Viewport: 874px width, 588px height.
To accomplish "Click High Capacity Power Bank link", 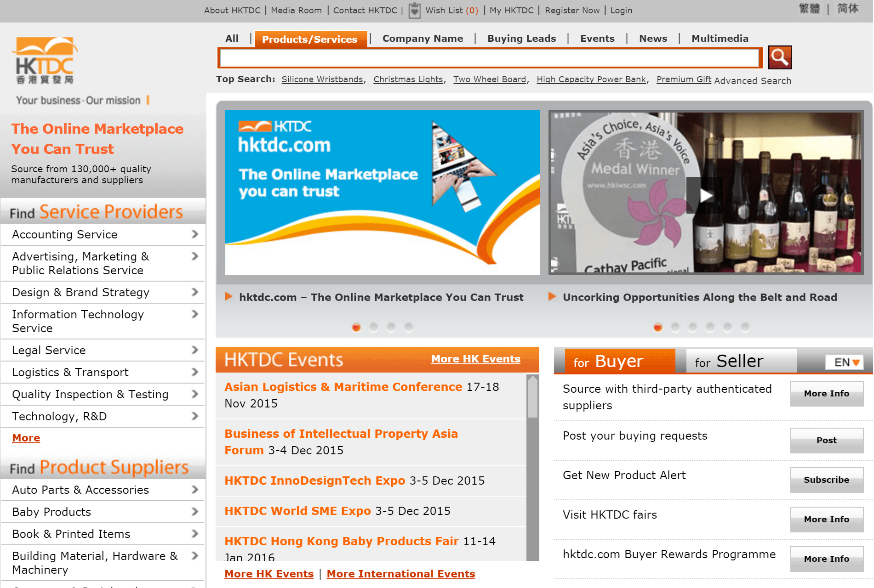I will (x=591, y=79).
